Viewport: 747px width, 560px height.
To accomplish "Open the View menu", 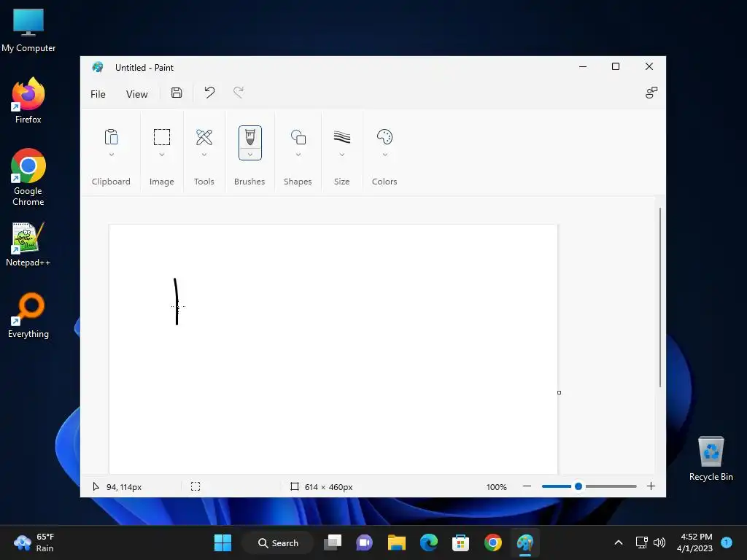I will pyautogui.click(x=136, y=94).
